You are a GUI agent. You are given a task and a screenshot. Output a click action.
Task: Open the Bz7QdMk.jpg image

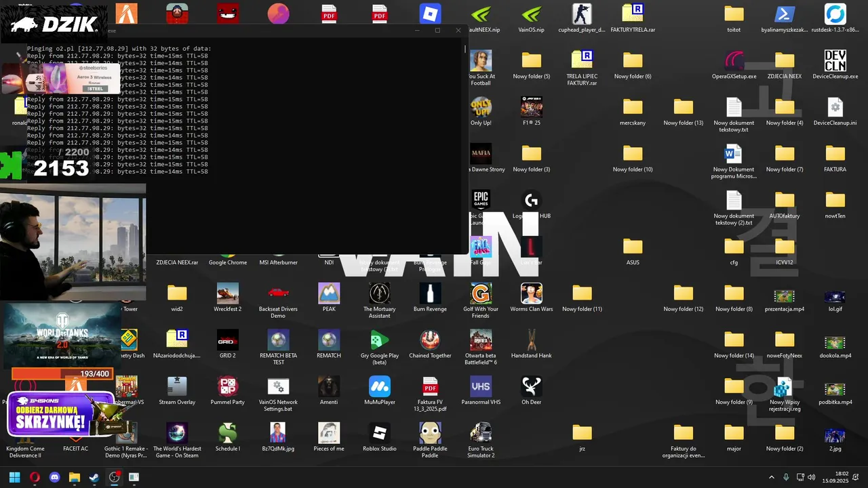tap(278, 438)
